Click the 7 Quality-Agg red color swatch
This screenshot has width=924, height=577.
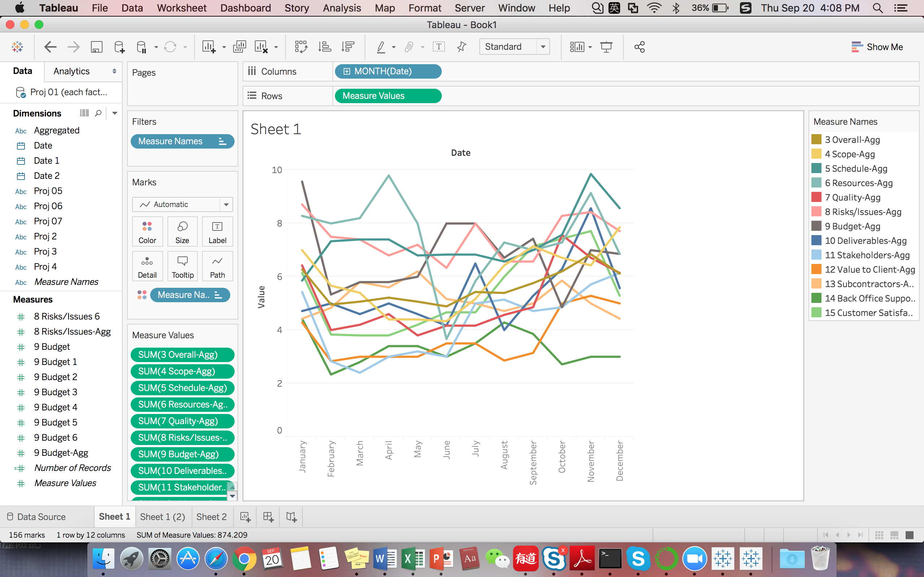pyautogui.click(x=816, y=197)
